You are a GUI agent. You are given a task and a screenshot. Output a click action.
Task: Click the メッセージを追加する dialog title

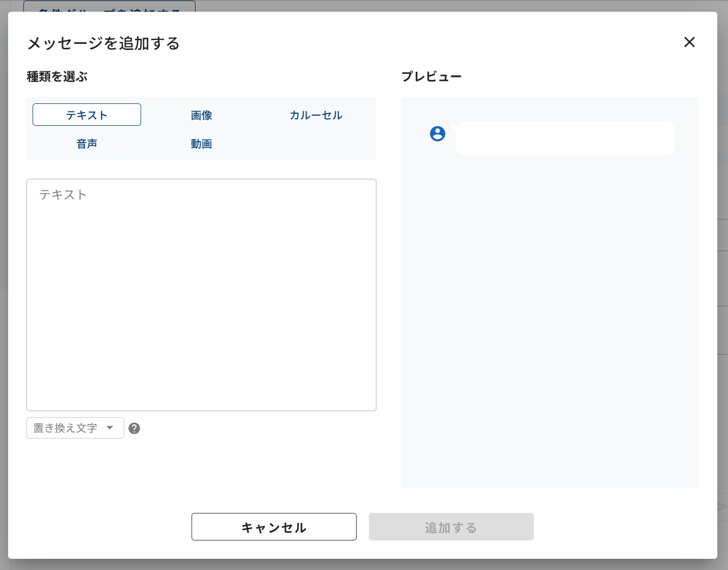[103, 43]
